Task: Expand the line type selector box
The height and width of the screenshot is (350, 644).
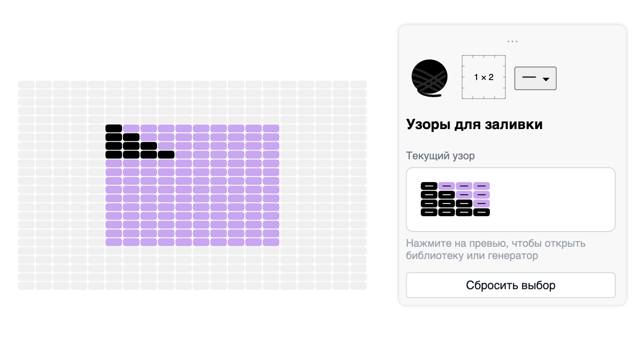Action: [535, 78]
